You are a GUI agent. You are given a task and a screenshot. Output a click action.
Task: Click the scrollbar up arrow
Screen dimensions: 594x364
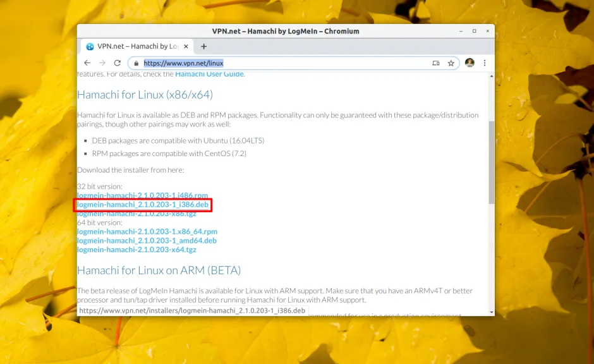tap(492, 76)
